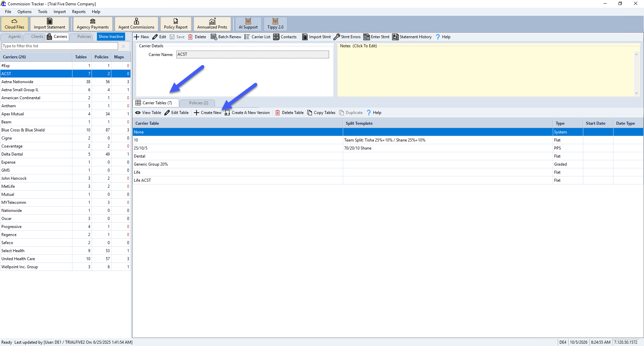
Task: Click Import Stmt in carrier toolbar
Action: coord(316,37)
